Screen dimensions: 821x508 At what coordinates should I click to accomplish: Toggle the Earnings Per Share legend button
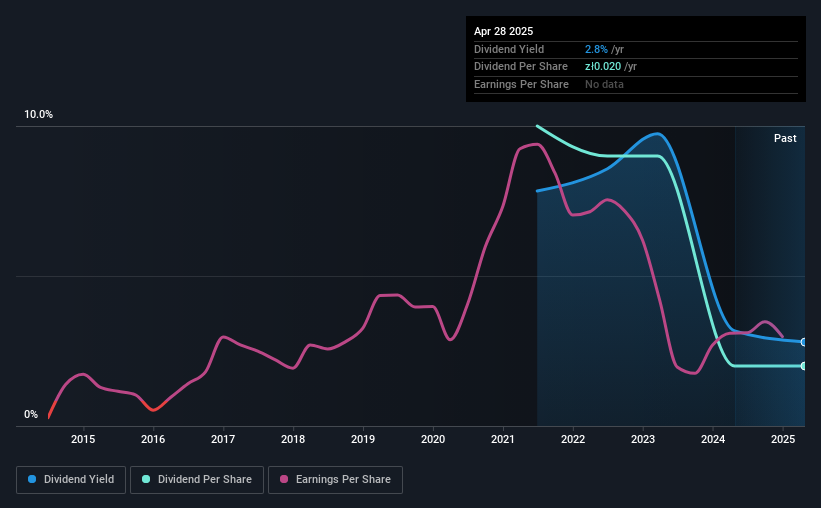tap(335, 480)
